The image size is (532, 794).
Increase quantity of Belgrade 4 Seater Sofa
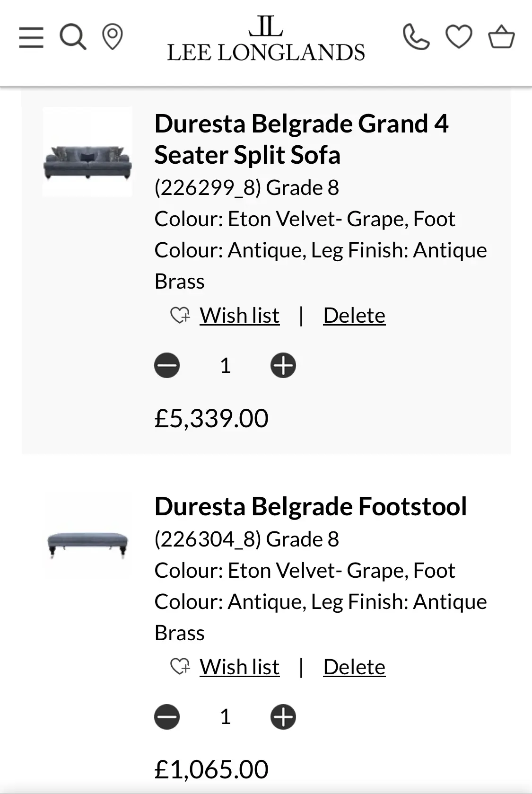(283, 365)
